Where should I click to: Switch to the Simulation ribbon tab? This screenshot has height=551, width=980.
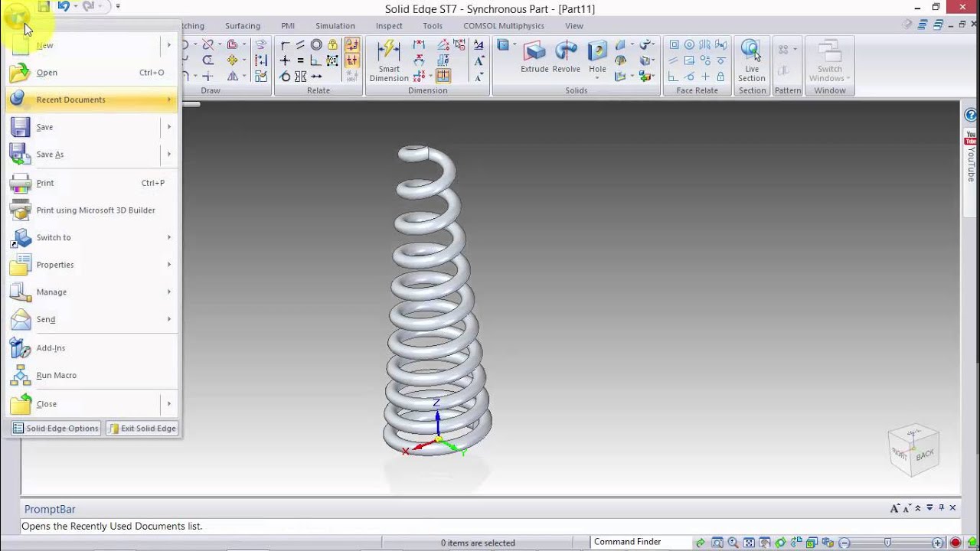pos(335,26)
